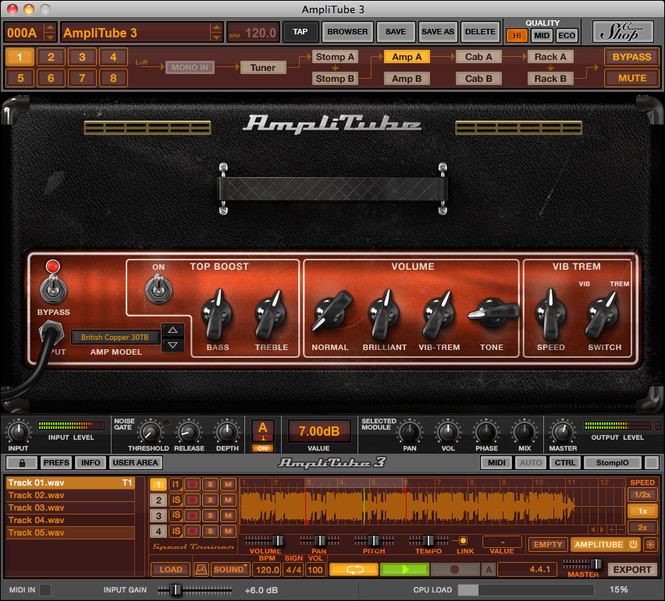Open the SOUND dropdown menu
665x601 pixels.
[231, 569]
